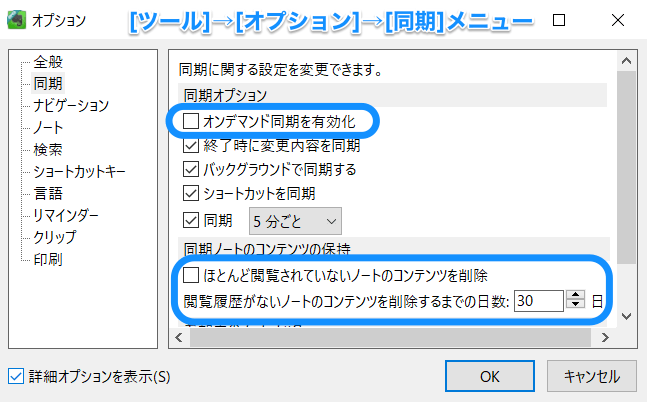Switch to 言語 settings category
Screen dimensions: 647x402
[47, 193]
